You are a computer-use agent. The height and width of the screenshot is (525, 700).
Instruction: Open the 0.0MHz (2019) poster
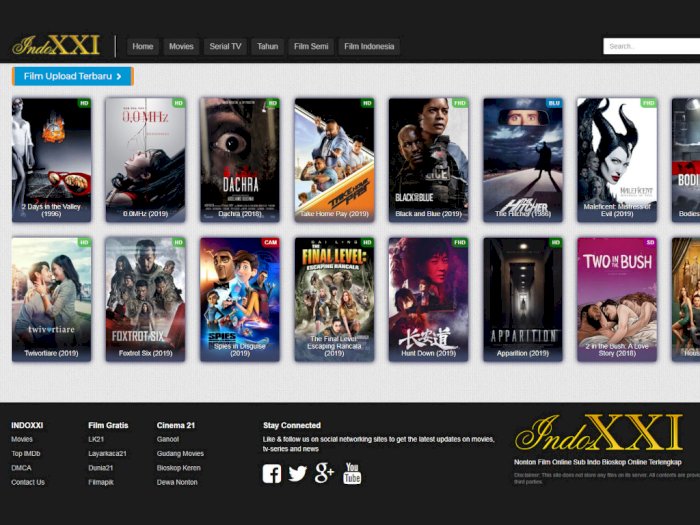click(146, 160)
